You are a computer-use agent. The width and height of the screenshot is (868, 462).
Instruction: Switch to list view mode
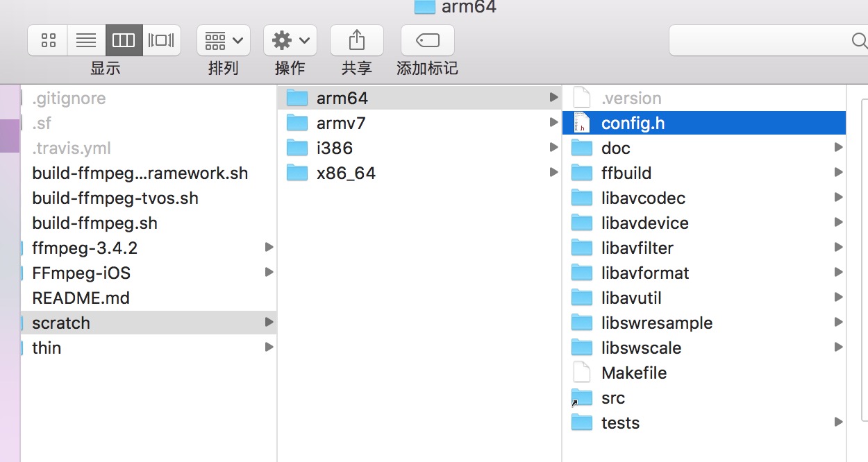click(86, 40)
